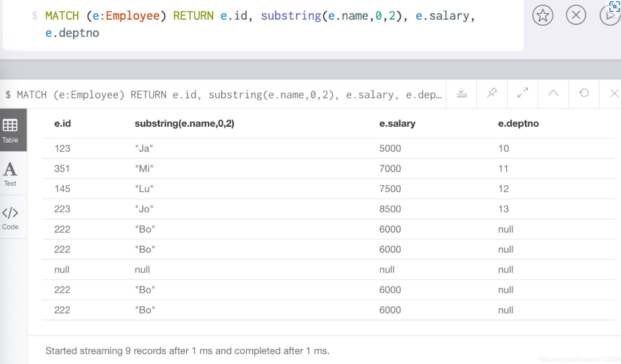Click name cell "Ja"

click(144, 148)
